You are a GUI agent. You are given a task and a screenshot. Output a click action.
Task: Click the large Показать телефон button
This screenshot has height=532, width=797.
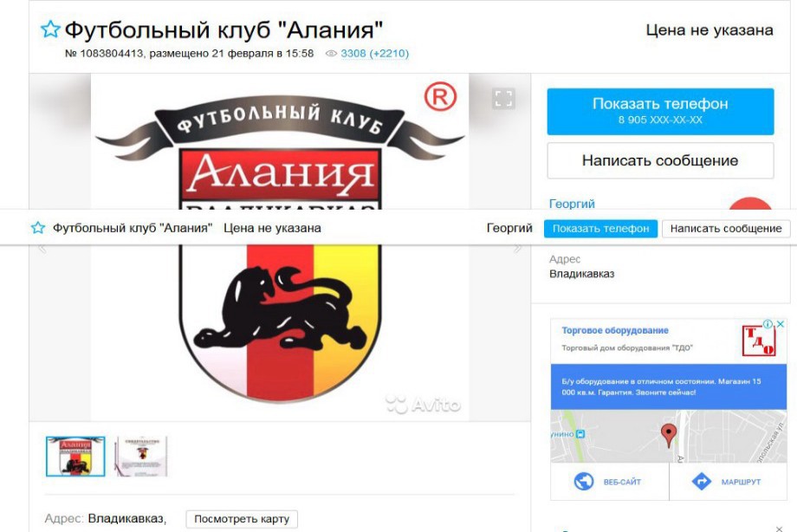(660, 112)
